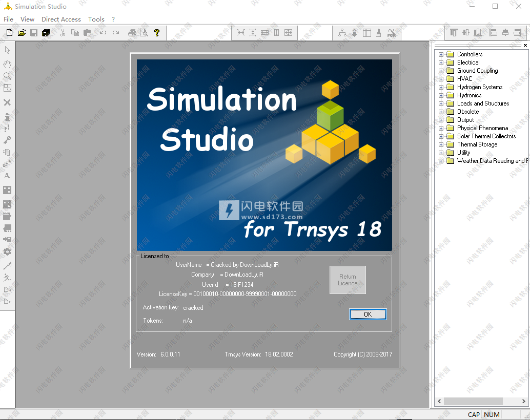The width and height of the screenshot is (530, 420).
Task: Select the text 'A' annotation tool
Action: pos(7,176)
